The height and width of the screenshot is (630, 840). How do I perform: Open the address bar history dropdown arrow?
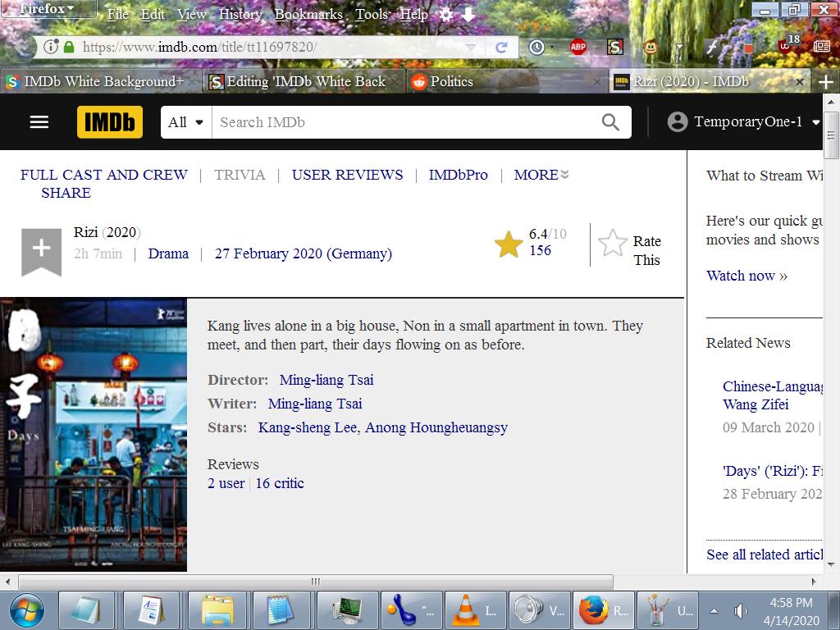tap(470, 48)
